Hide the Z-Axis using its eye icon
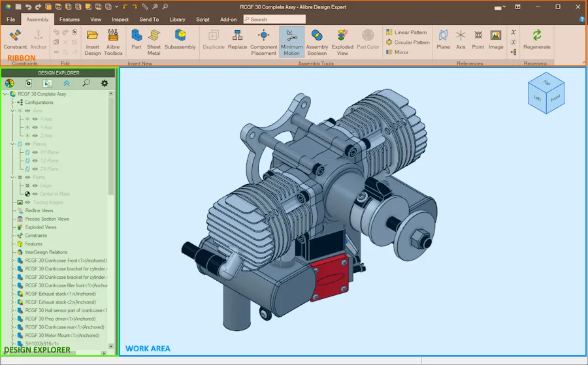 point(35,136)
